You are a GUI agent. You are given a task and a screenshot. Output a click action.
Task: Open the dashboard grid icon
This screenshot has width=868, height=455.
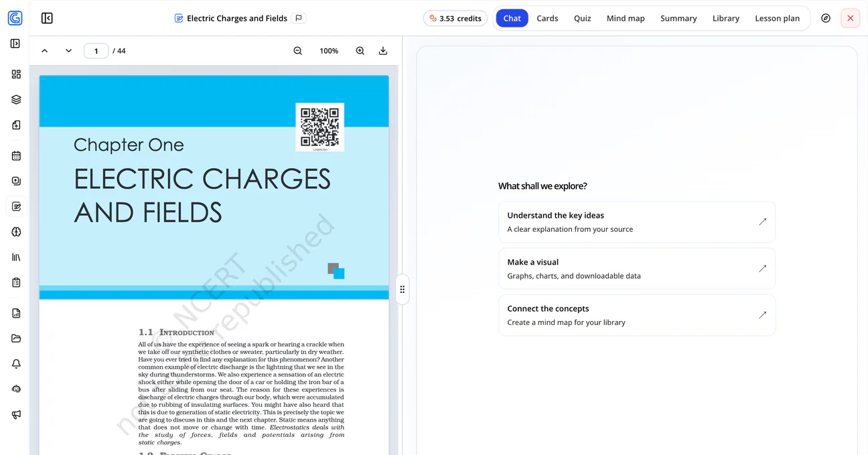(16, 74)
